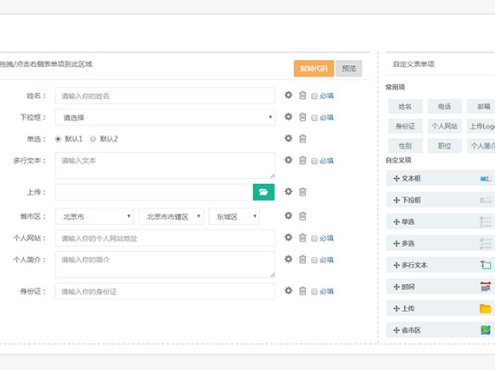Check 必填 checkbox for the 多行文本 field

(x=314, y=161)
